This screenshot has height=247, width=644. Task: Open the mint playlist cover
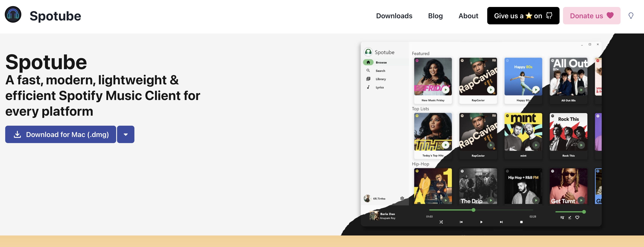pyautogui.click(x=523, y=132)
